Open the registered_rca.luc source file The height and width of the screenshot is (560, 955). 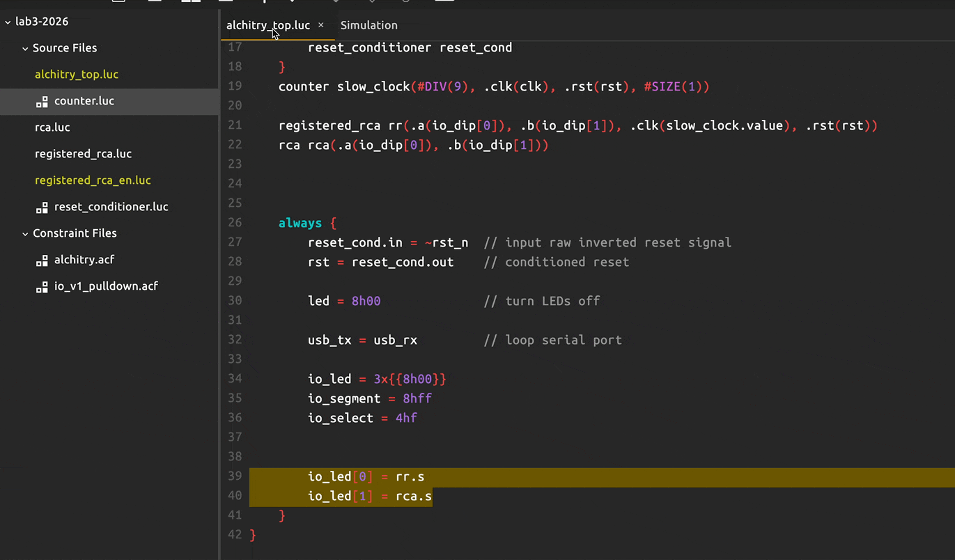[83, 154]
